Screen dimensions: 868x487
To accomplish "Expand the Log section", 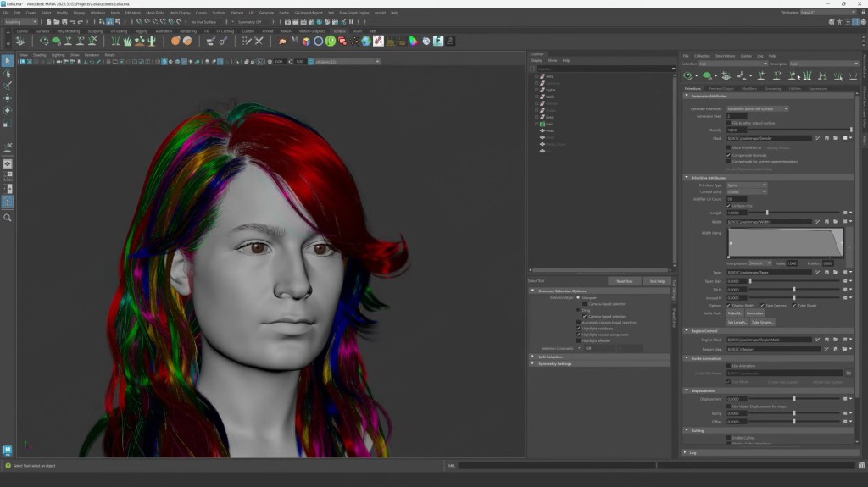I will tap(686, 452).
